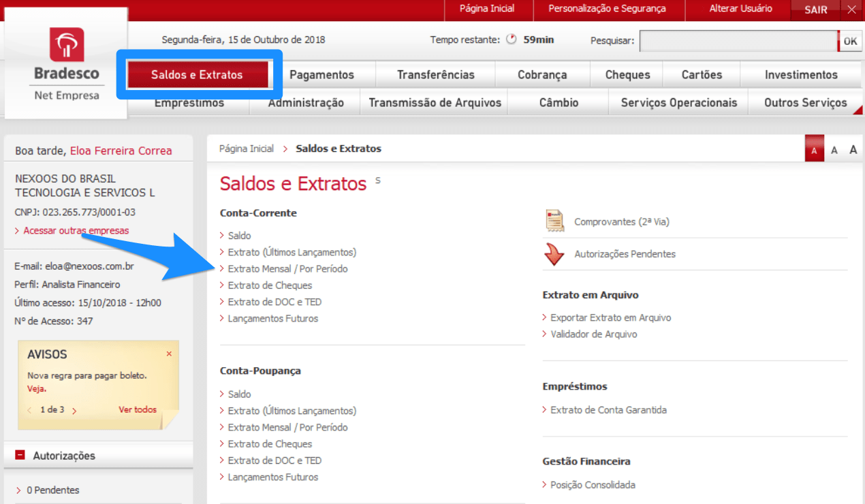Open Extrato de Cheques under Conta-Corrente
The image size is (865, 504).
270,285
